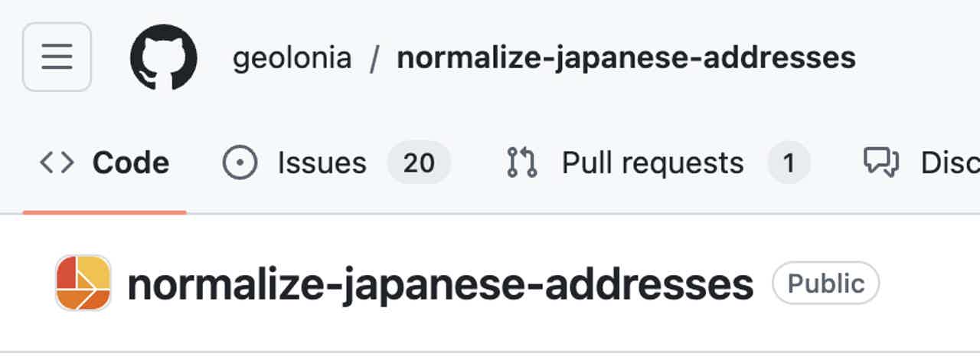Click the Pull requests counter showing 1

[x=789, y=162]
